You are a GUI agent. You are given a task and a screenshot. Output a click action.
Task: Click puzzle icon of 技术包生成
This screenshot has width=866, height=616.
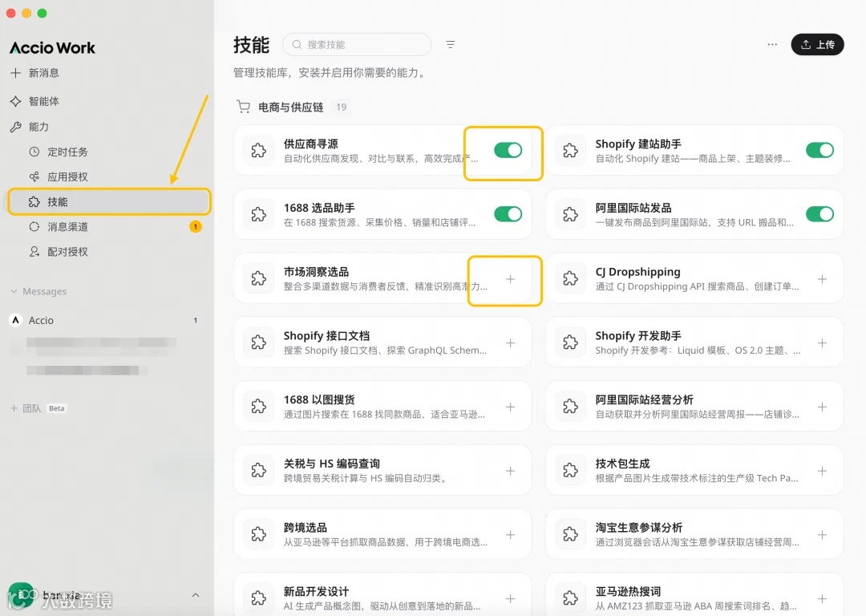(570, 471)
